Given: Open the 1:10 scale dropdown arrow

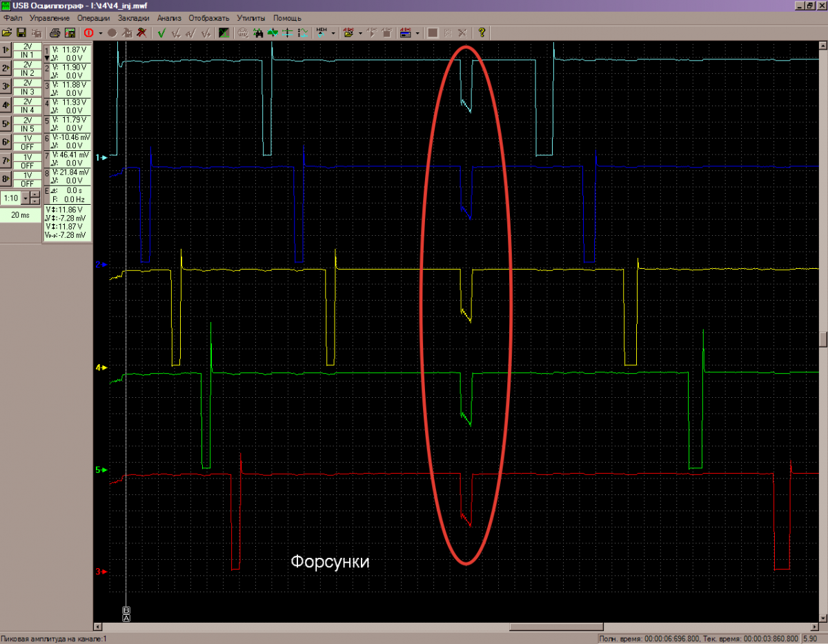Looking at the screenshot, I should (26, 198).
